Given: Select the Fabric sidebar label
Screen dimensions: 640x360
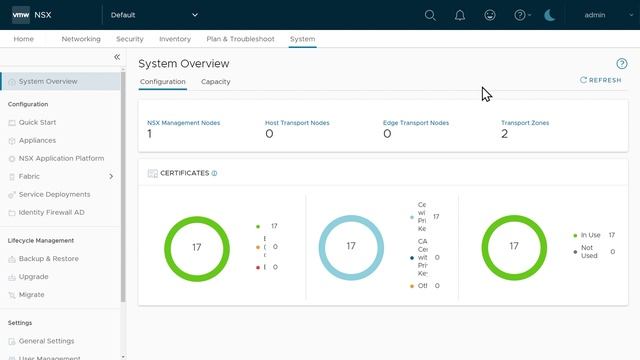Looking at the screenshot, I should (x=29, y=176).
